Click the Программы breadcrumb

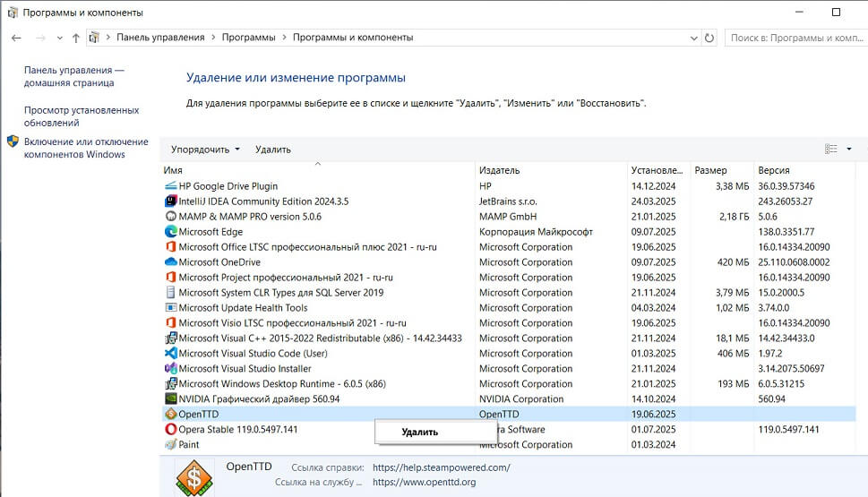[x=248, y=38]
